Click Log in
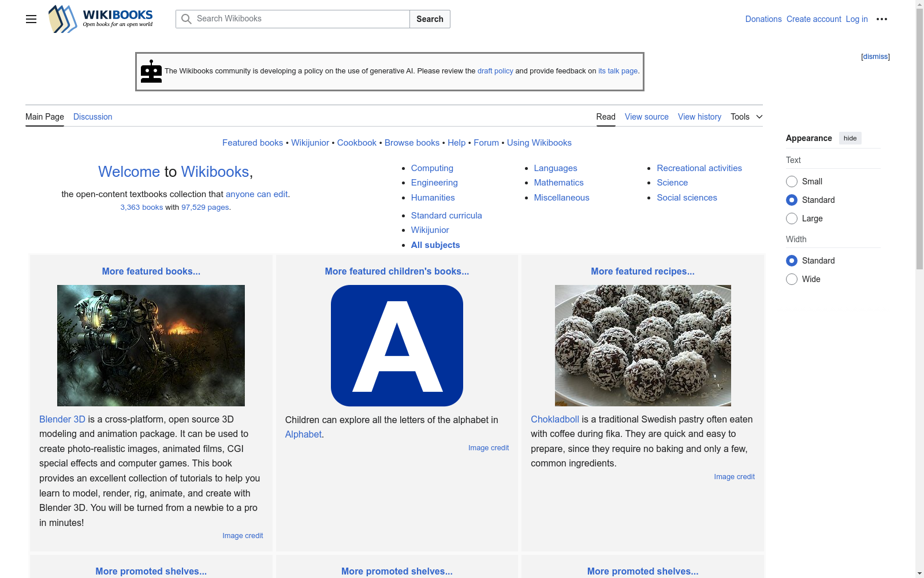The image size is (924, 578). click(x=856, y=19)
